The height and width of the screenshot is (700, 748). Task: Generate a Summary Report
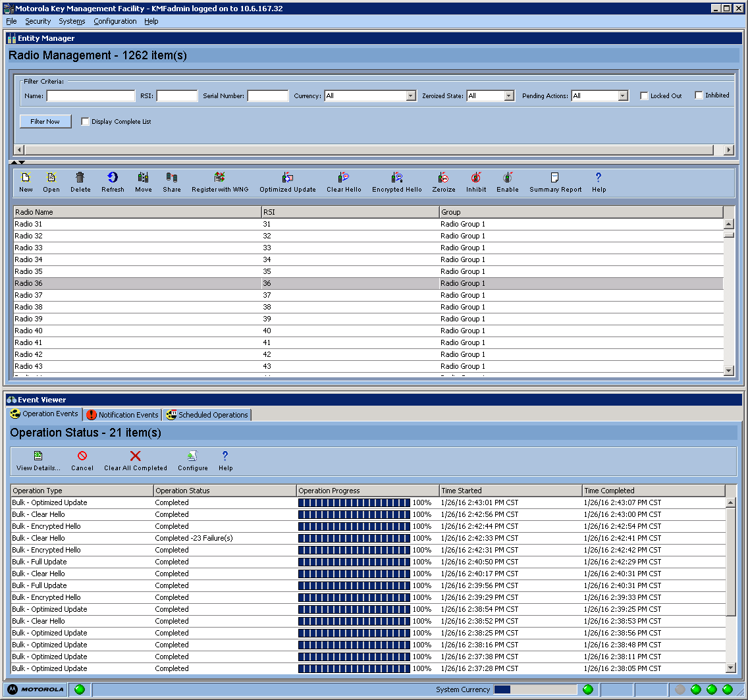click(x=555, y=182)
